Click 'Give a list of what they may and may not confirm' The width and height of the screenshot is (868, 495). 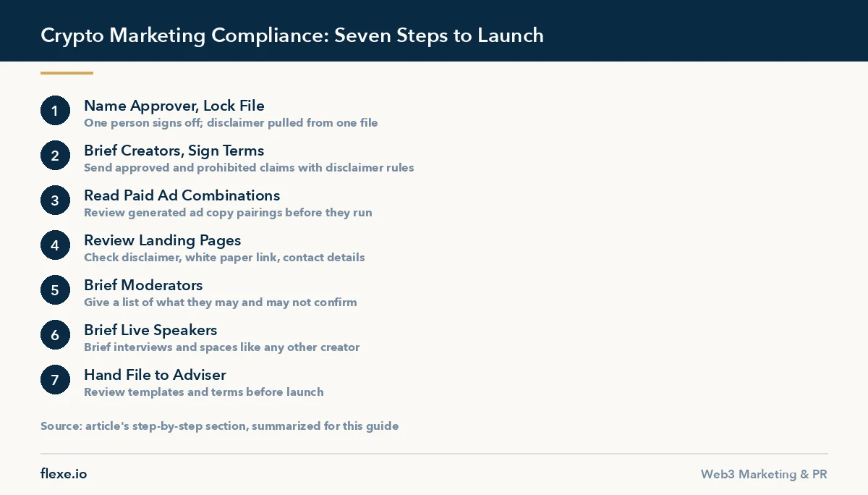tap(221, 302)
